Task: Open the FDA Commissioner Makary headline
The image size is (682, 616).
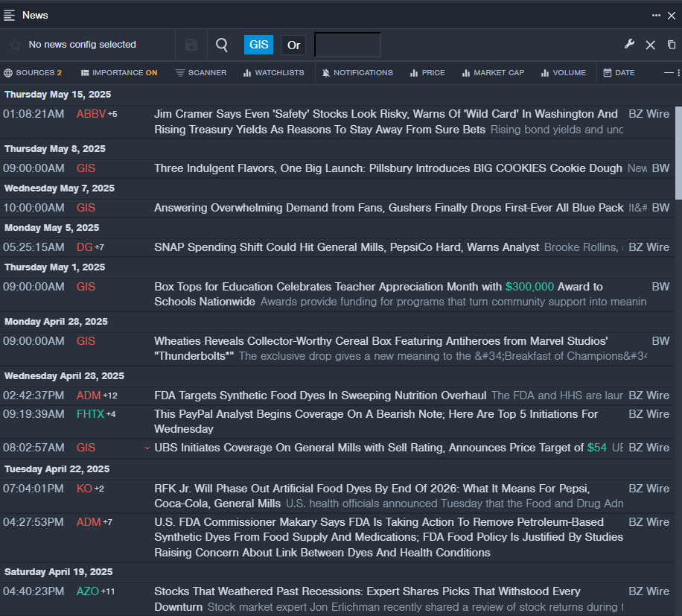Action: click(x=389, y=537)
